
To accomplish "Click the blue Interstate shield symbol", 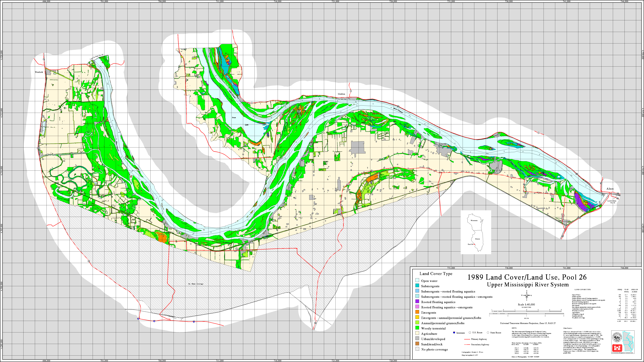I will [454, 333].
